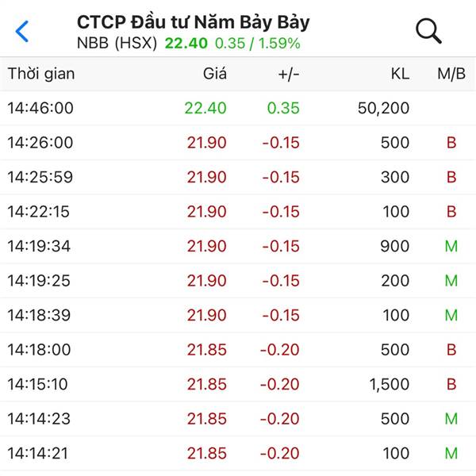Select the Thời gian column header
Screen dimensions: 476x476
(41, 74)
